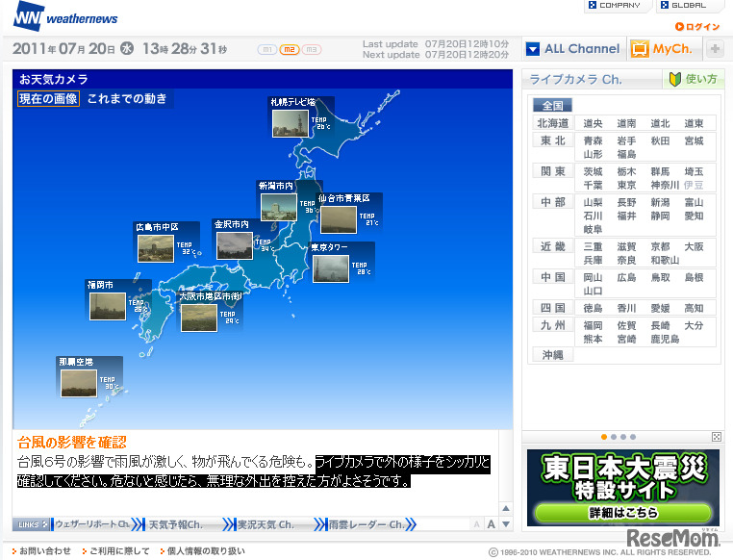Screen dimensions: 733x560
Task: Select the large font size A
Action: coord(491,524)
